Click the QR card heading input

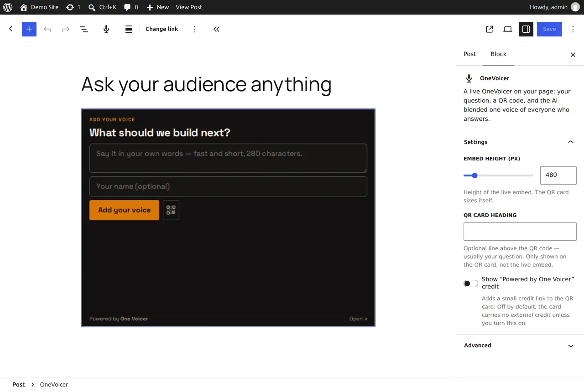point(520,232)
